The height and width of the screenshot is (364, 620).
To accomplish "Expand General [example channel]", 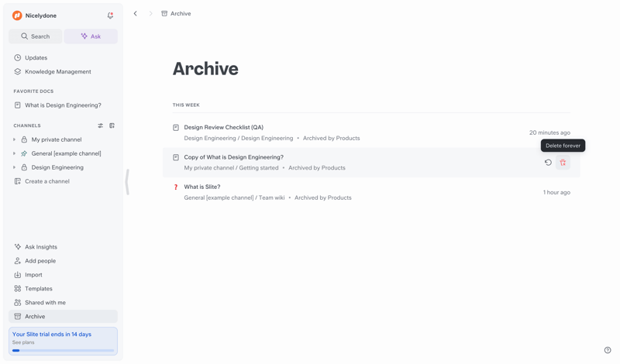I will (14, 153).
